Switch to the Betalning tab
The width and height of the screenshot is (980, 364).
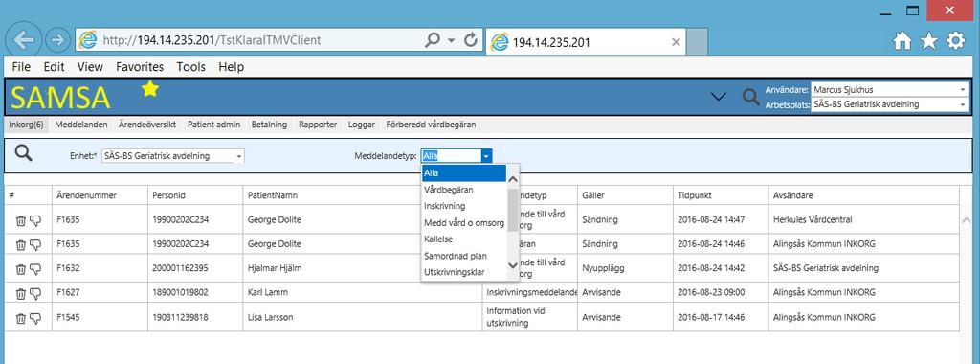269,125
